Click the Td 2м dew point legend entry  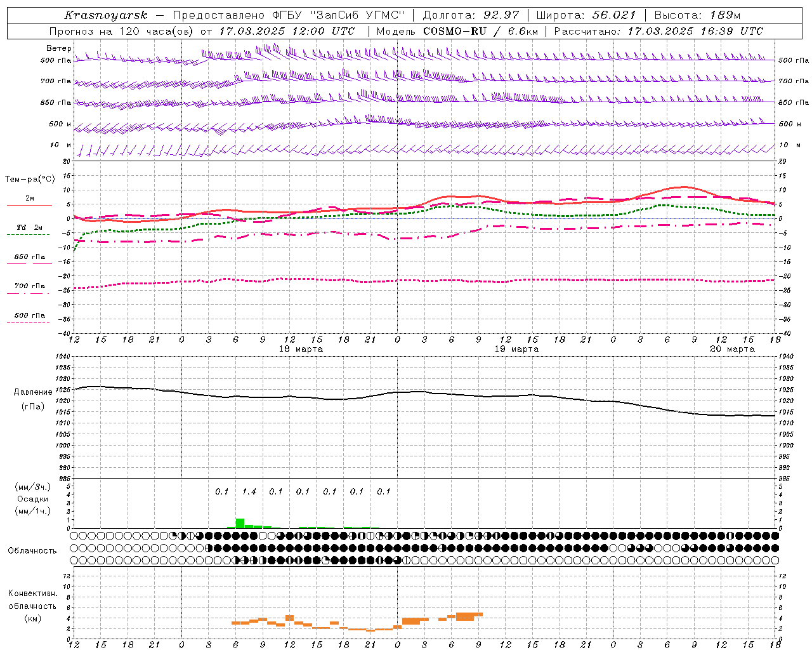click(30, 227)
